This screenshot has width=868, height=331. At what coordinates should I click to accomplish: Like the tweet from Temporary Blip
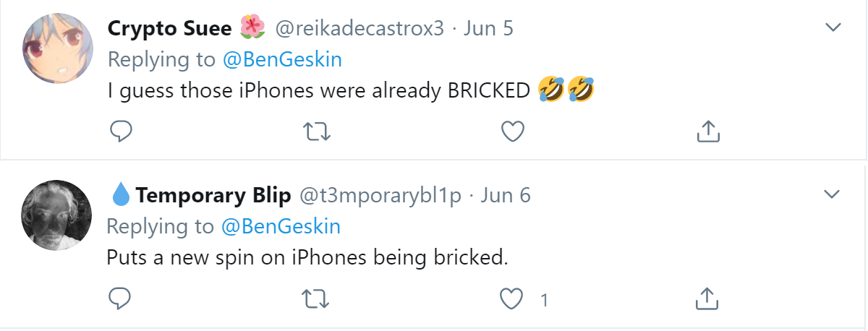click(512, 298)
